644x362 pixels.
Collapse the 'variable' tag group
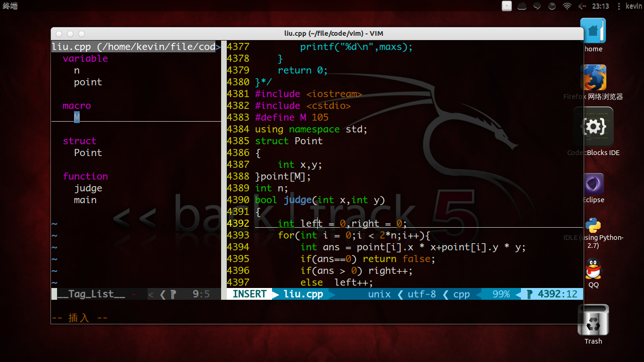(85, 58)
